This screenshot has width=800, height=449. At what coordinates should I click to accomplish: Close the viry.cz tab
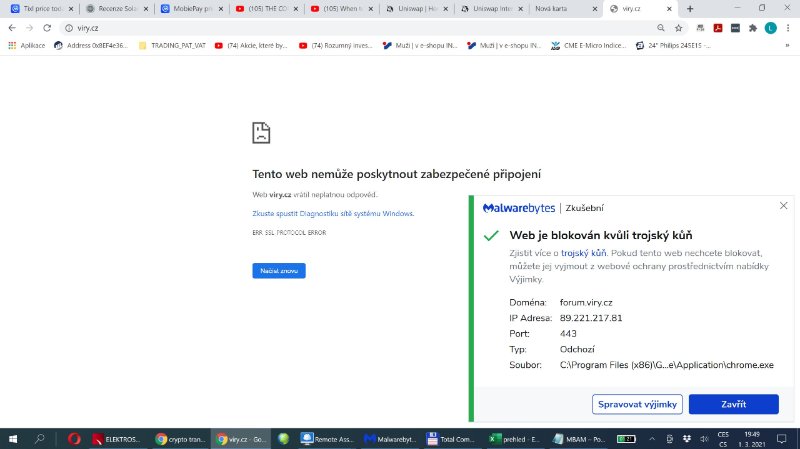[x=669, y=9]
